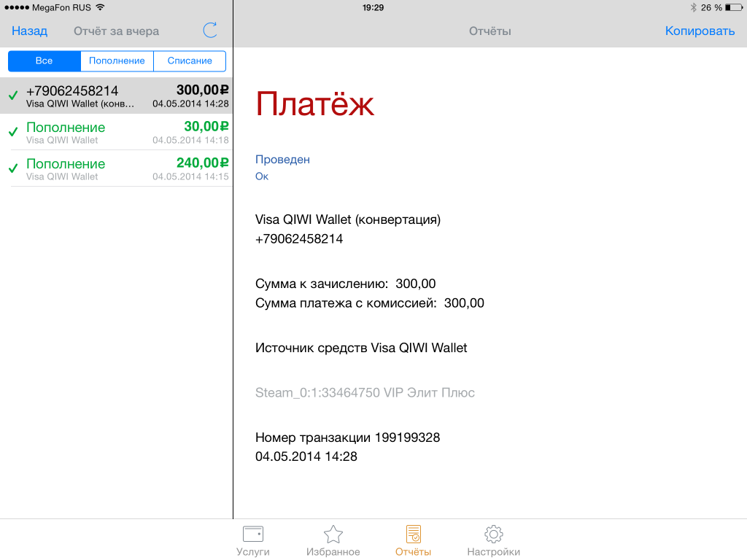Screen dimensions: 747x560
Task: Select the Все filter segment
Action: pyautogui.click(x=44, y=61)
